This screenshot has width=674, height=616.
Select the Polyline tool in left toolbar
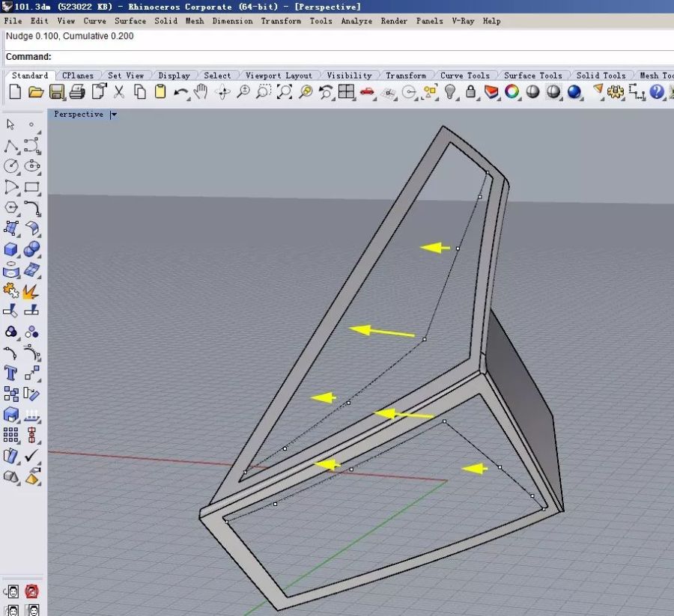click(x=11, y=145)
